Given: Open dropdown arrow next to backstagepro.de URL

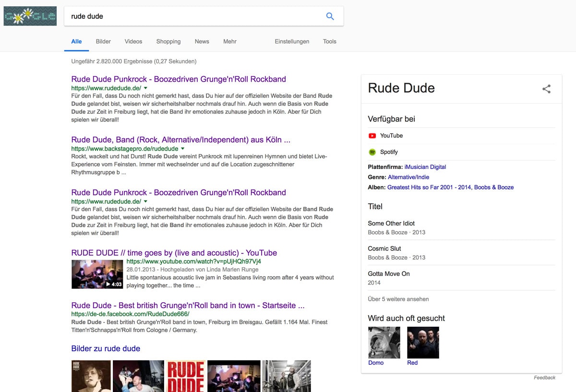Looking at the screenshot, I should [182, 149].
